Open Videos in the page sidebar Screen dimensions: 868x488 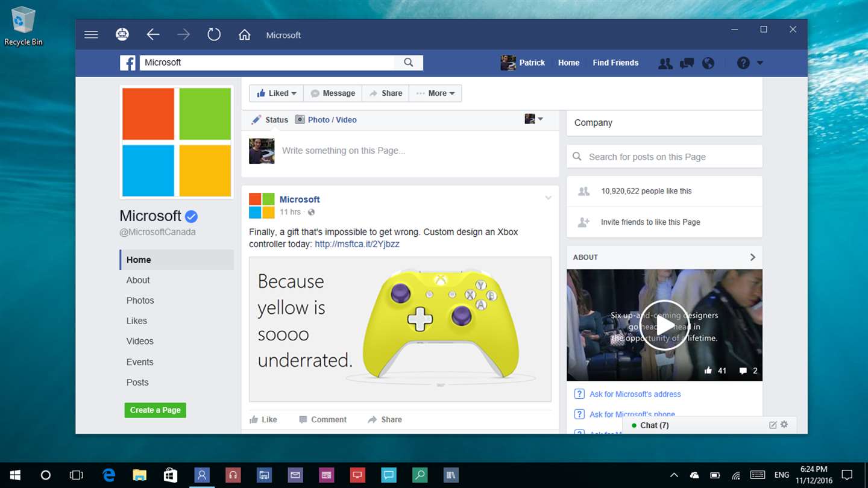[140, 341]
